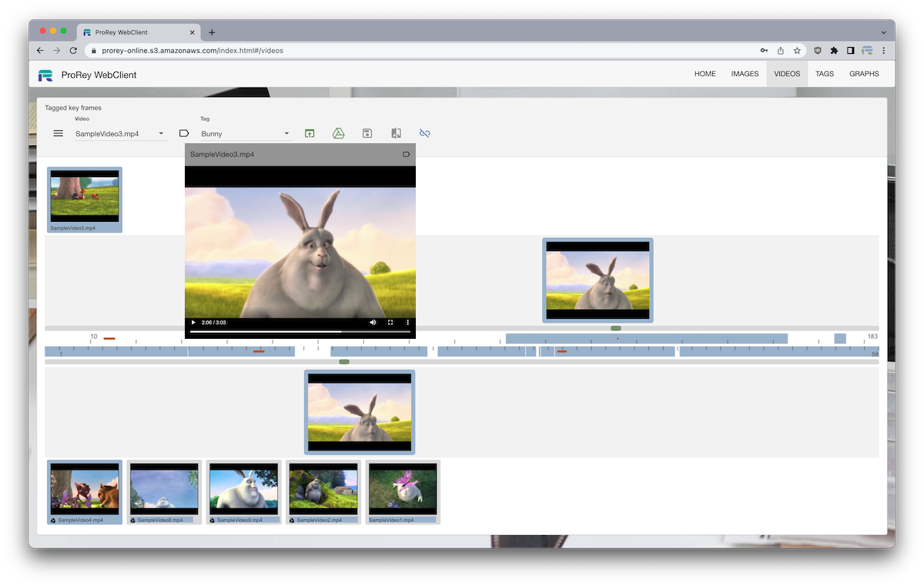The width and height of the screenshot is (924, 586).
Task: Click the Drive icon on SampleVideo8.mp4 label
Action: click(x=133, y=521)
